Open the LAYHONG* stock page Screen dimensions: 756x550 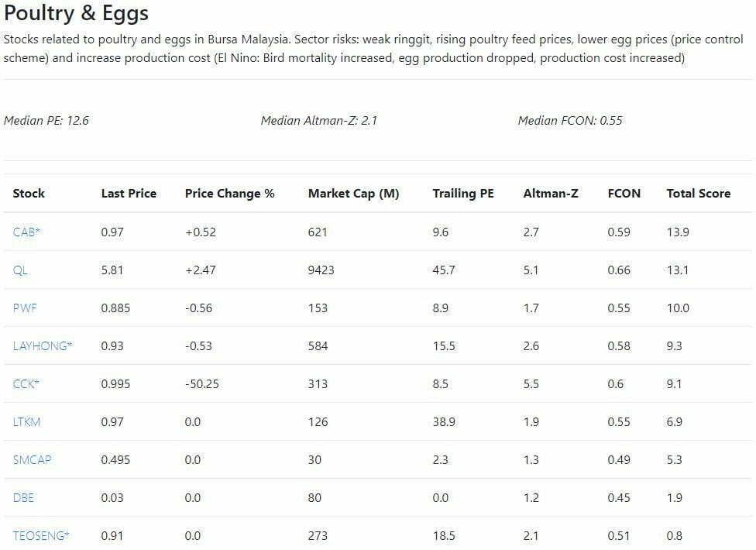click(43, 345)
